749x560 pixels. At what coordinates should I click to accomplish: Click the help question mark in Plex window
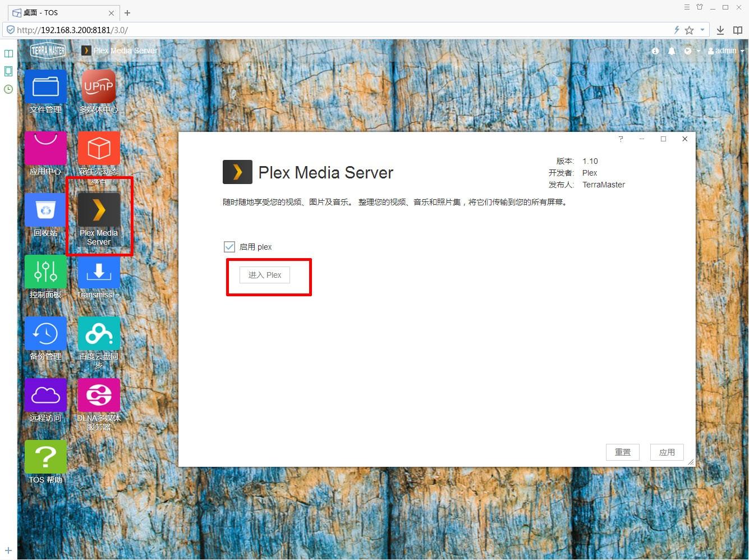[621, 139]
